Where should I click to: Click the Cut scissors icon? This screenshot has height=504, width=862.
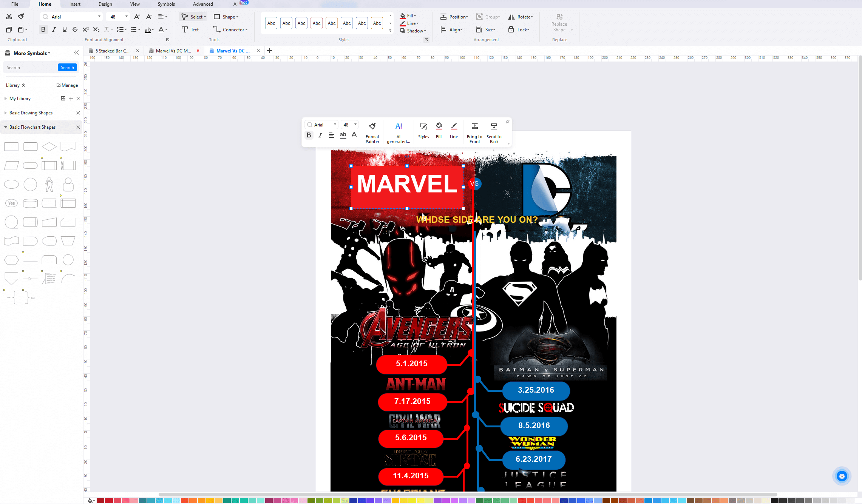pos(9,17)
